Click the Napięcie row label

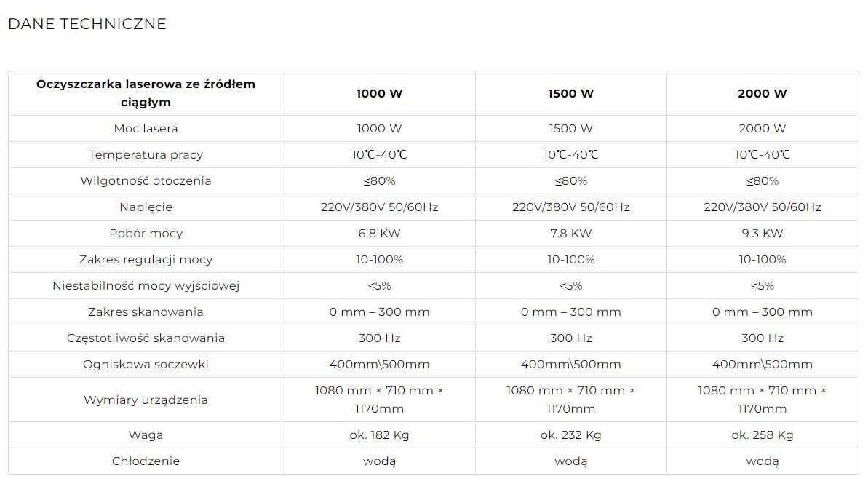point(146,207)
